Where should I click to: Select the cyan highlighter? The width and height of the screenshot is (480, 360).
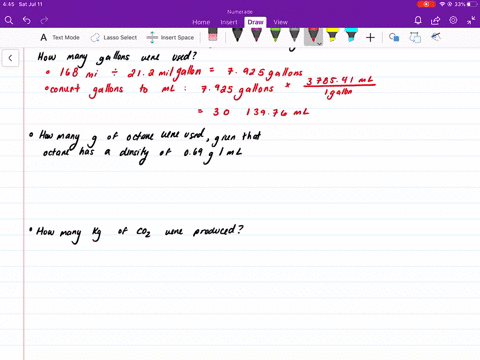351,35
